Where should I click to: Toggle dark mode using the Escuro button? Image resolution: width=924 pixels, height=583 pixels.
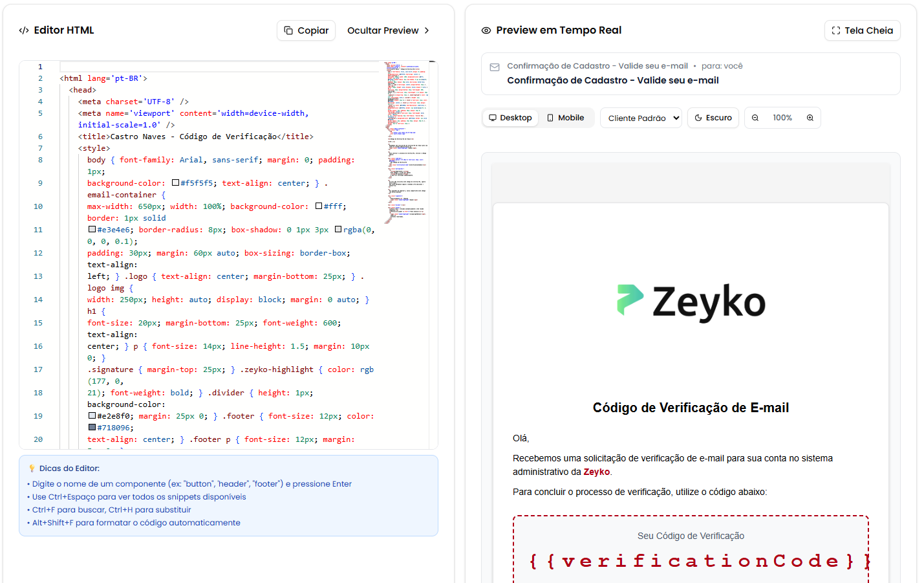click(x=713, y=117)
